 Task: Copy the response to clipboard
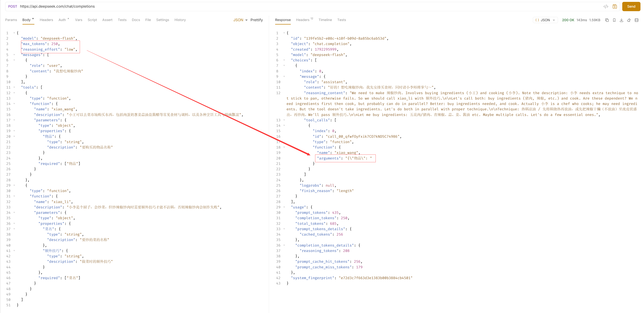point(607,20)
